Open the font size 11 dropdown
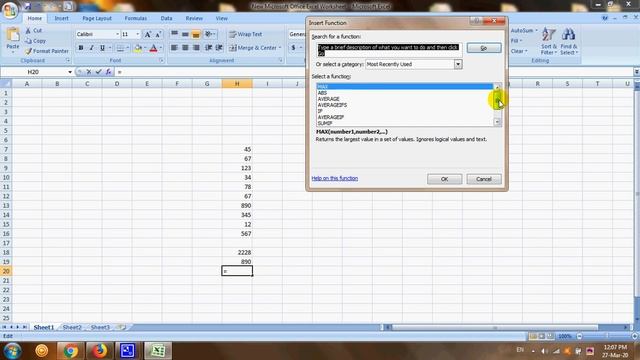This screenshot has height=360, width=640. (x=138, y=34)
